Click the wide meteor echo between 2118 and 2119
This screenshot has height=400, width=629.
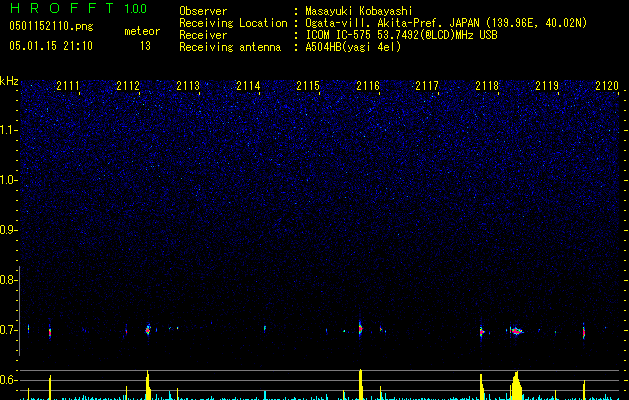[517, 331]
